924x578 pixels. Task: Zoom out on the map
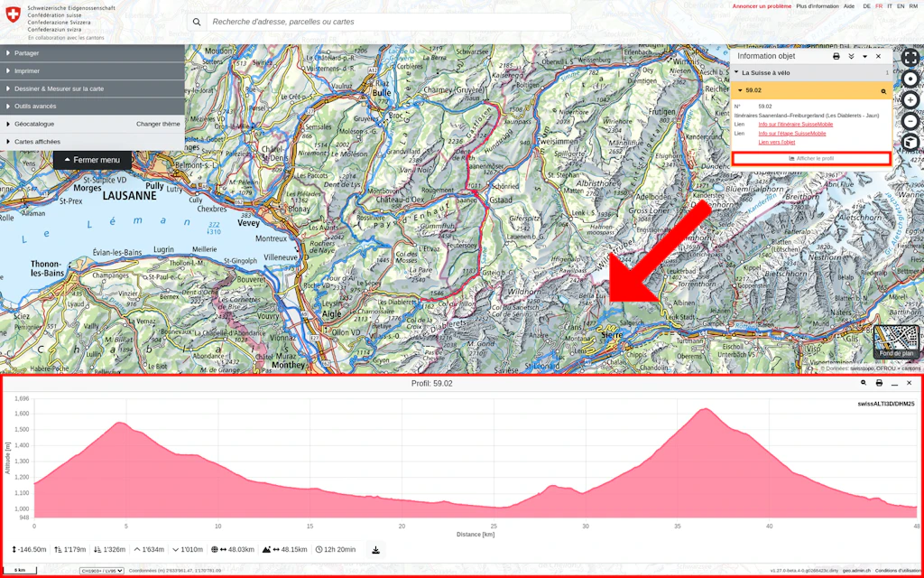pyautogui.click(x=910, y=121)
